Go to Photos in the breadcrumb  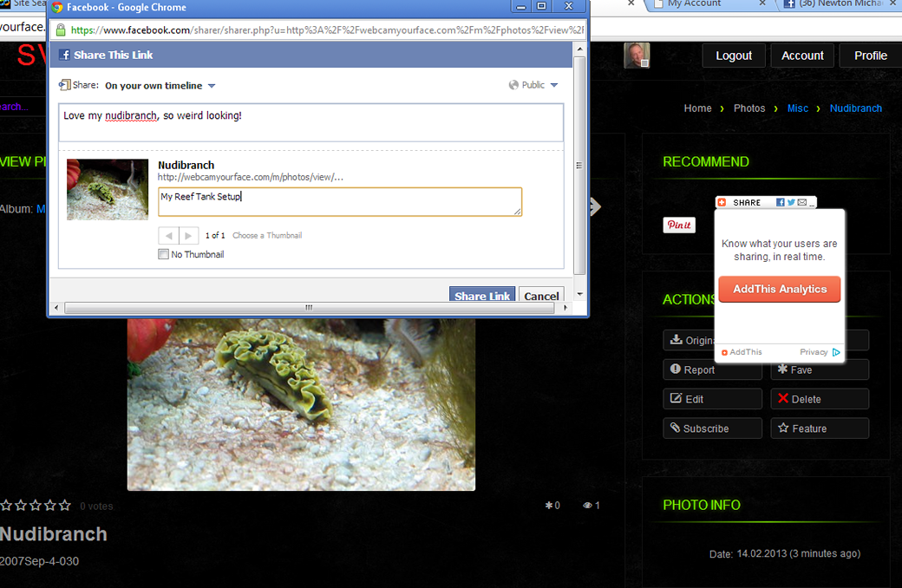pyautogui.click(x=749, y=108)
